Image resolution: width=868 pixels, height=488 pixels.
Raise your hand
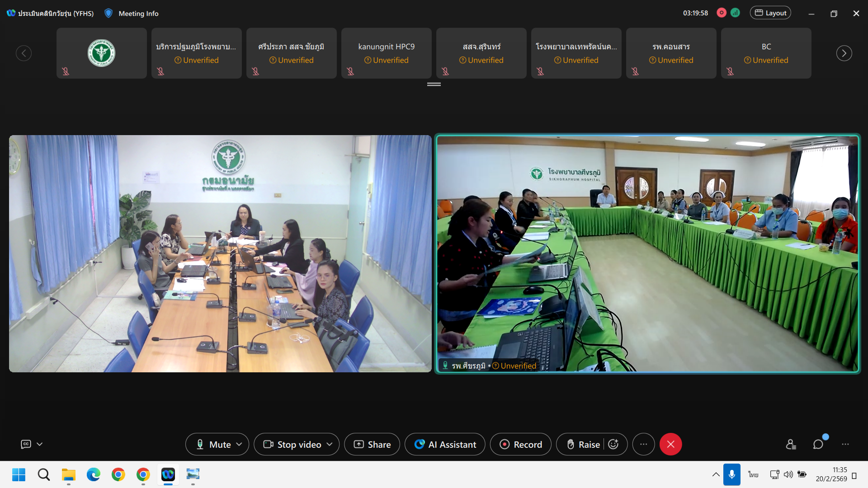582,444
